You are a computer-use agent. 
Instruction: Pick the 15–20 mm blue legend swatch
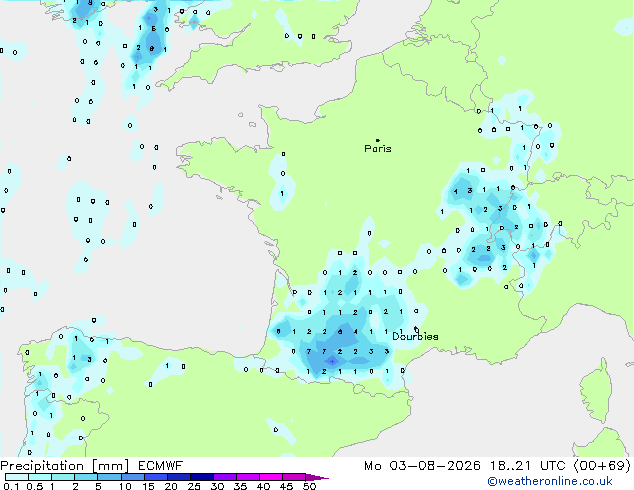[156, 477]
